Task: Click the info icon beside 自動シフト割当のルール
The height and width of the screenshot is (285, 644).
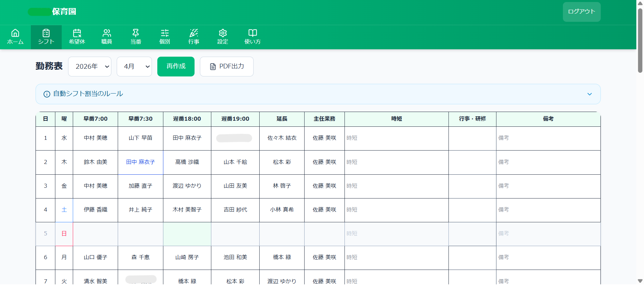Action: [47, 94]
